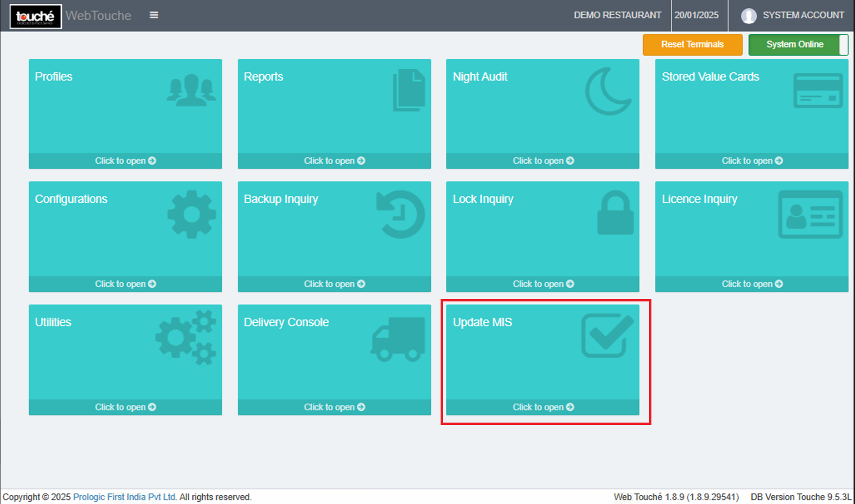Click the hamburger menu icon
This screenshot has height=504, width=855.
pos(154,15)
